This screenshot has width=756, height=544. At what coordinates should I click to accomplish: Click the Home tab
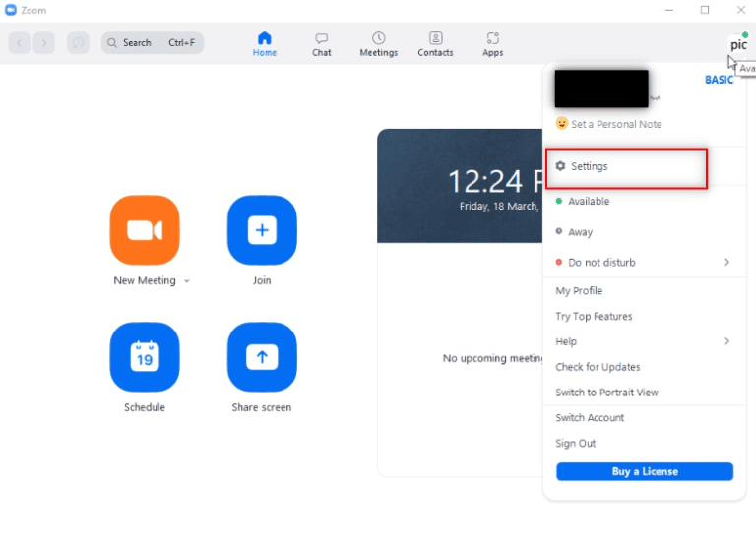pyautogui.click(x=264, y=43)
